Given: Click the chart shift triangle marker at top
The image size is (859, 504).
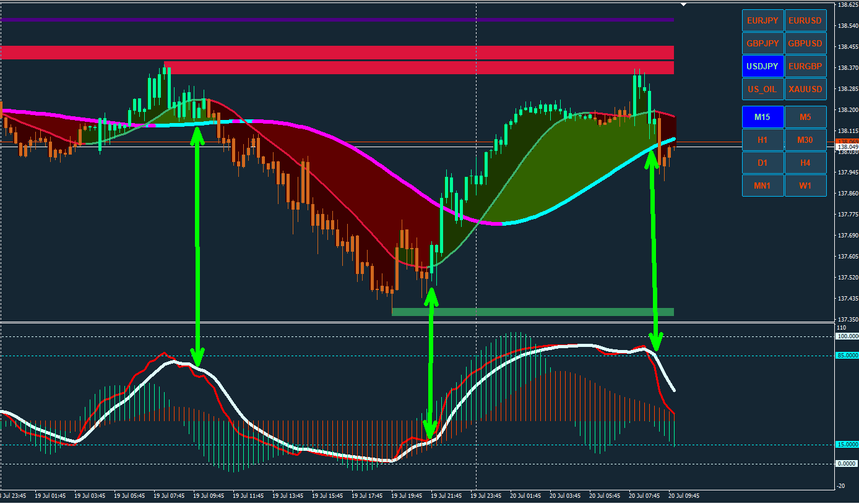Looking at the screenshot, I should [683, 4].
